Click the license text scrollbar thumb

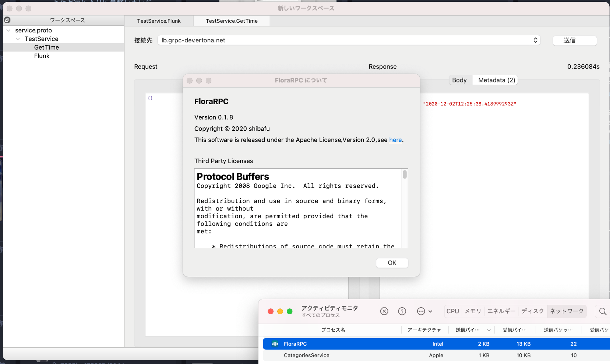405,174
